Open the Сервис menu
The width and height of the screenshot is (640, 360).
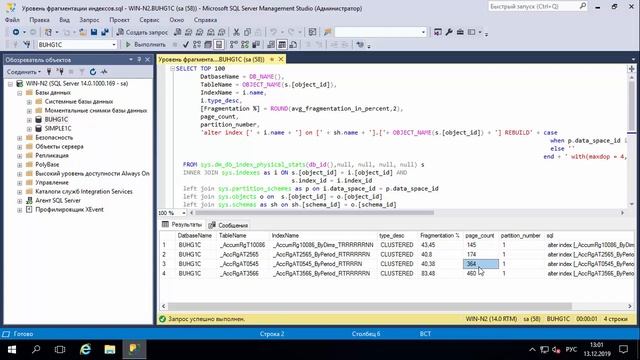pyautogui.click(x=149, y=20)
